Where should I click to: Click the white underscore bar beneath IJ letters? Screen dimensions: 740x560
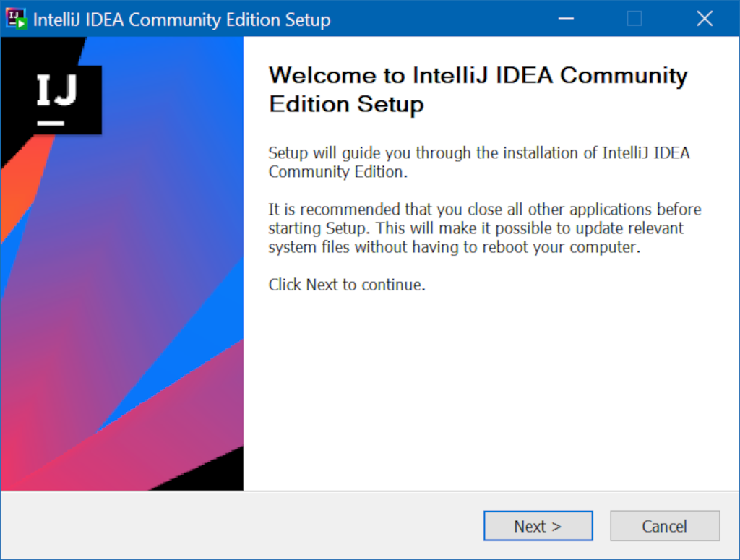click(x=51, y=123)
